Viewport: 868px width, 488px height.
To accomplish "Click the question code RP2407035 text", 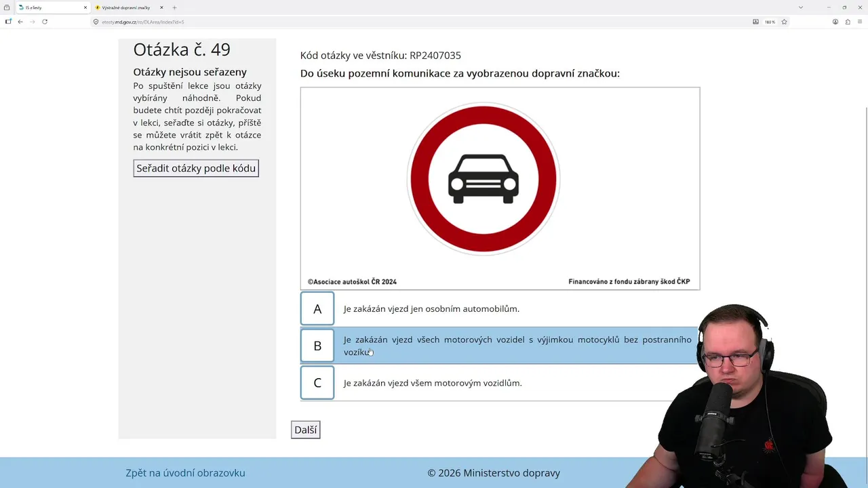I will point(435,56).
